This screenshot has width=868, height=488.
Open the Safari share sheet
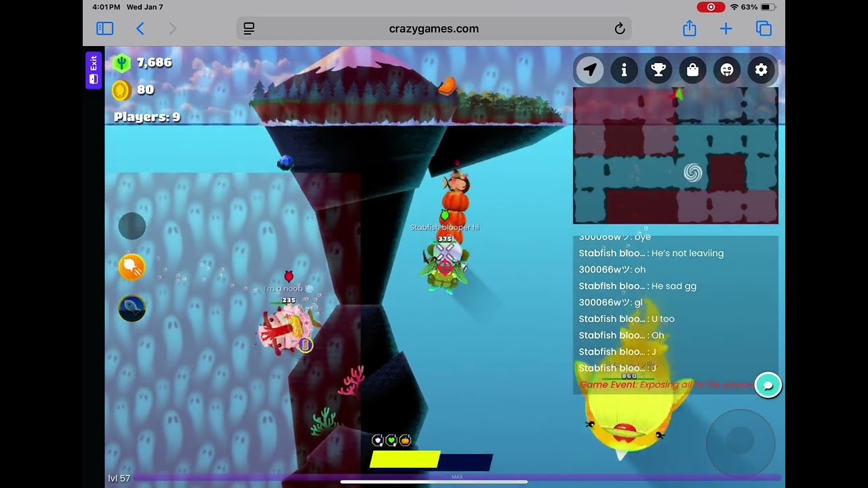[690, 28]
